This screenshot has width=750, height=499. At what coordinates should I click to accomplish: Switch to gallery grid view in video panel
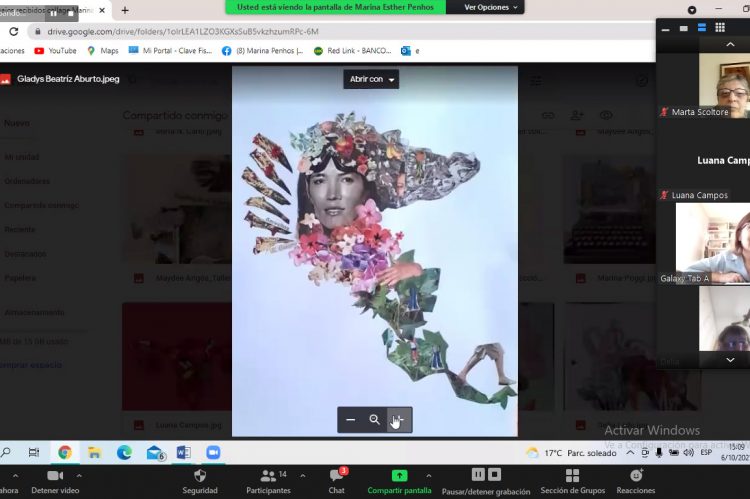pyautogui.click(x=719, y=28)
